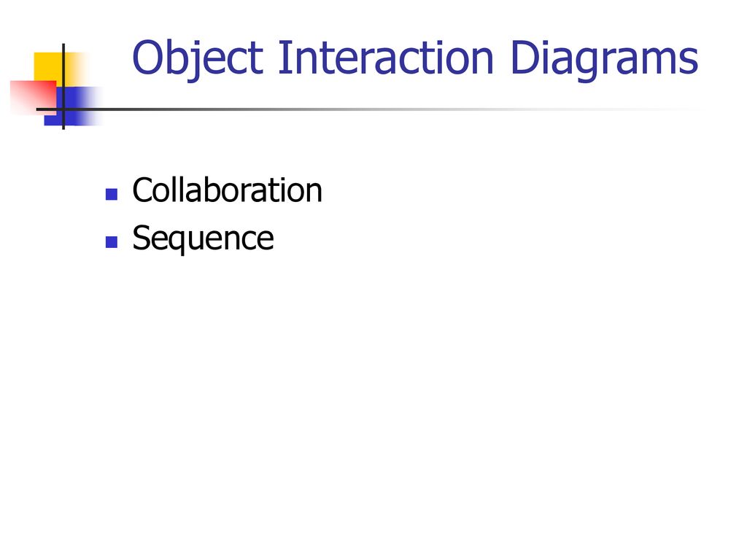Click the capital "O" starting the title
Viewport: 747px width, 560px height.
[x=147, y=58]
